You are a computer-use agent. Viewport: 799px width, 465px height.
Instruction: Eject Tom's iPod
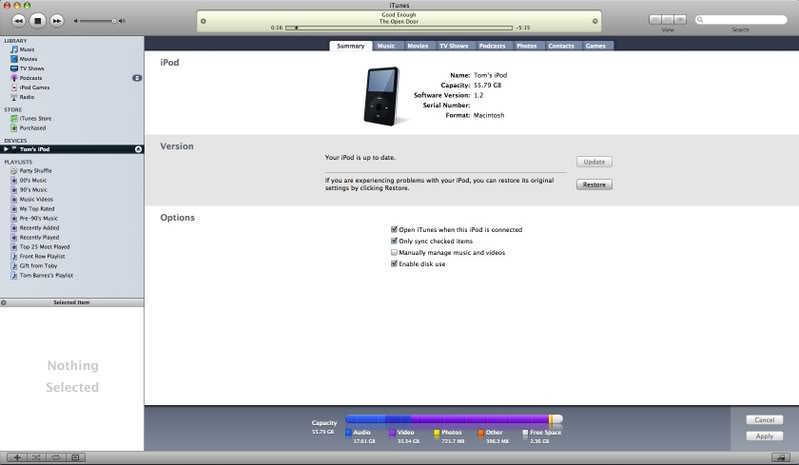pyautogui.click(x=138, y=149)
